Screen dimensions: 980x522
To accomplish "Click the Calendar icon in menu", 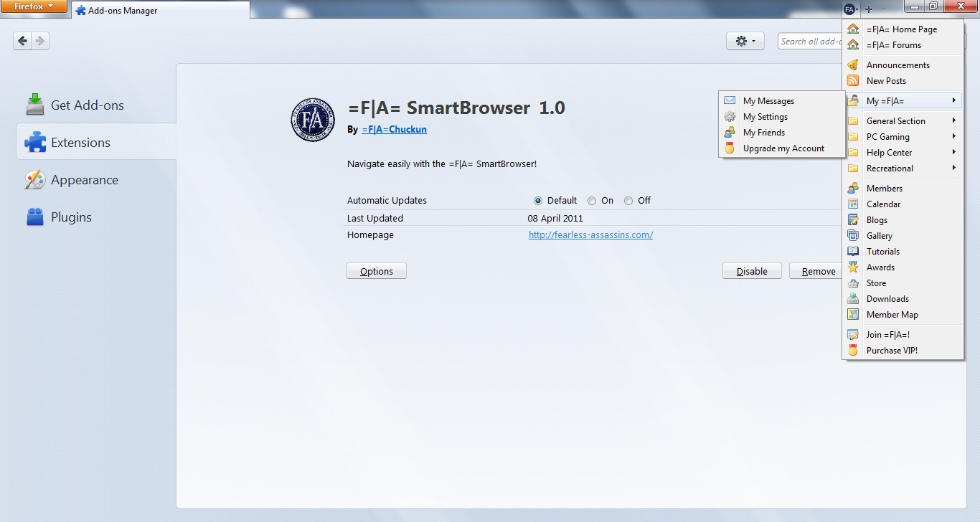I will point(853,204).
